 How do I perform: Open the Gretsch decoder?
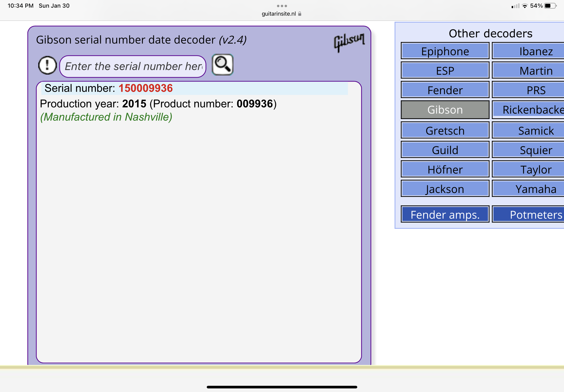pyautogui.click(x=445, y=130)
